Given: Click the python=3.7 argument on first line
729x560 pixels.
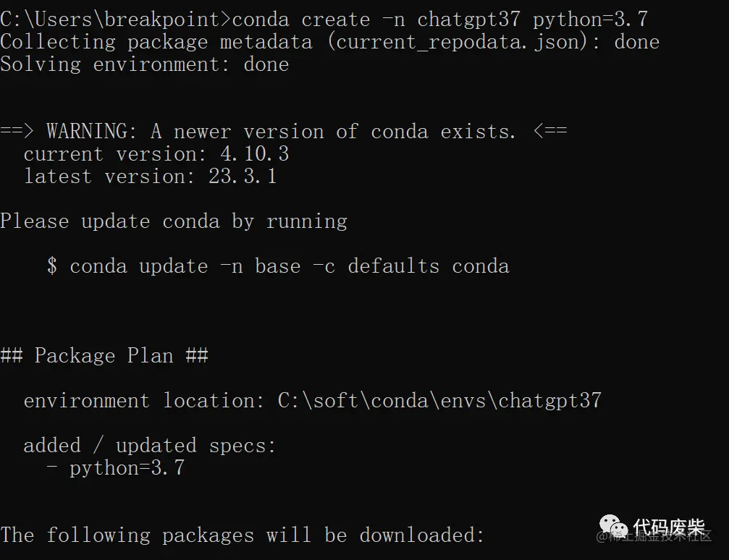Looking at the screenshot, I should click(x=590, y=20).
